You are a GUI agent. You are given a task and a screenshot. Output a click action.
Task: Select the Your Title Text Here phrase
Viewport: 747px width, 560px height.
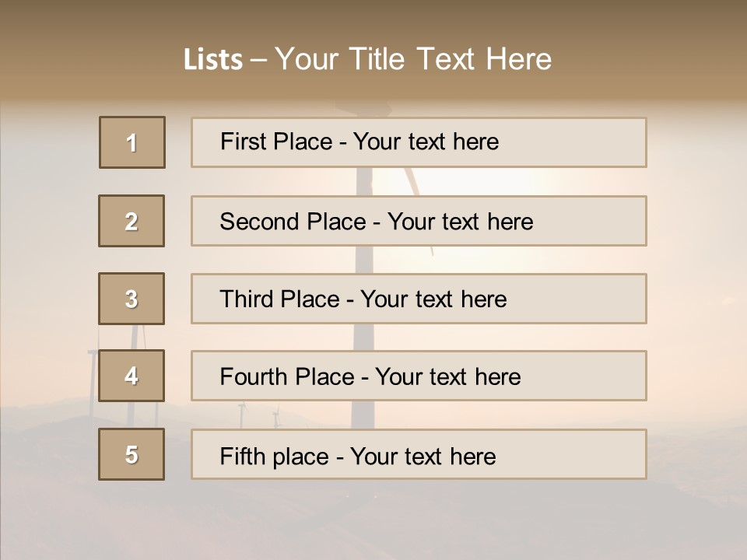click(413, 59)
